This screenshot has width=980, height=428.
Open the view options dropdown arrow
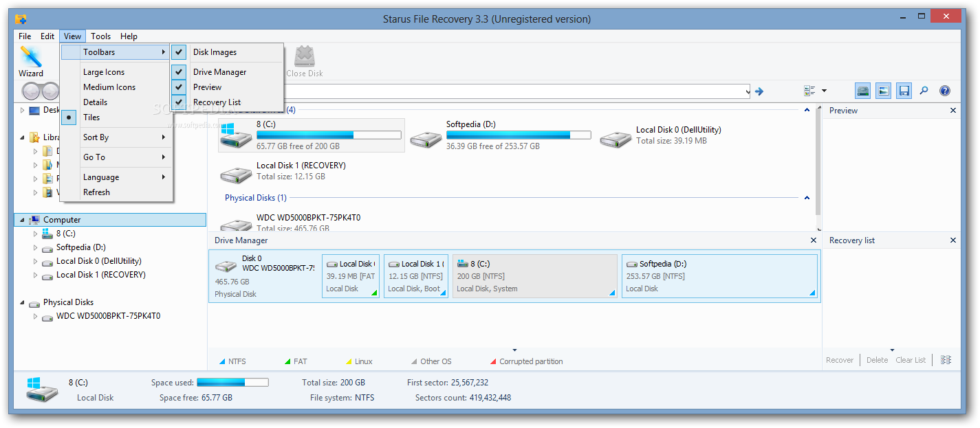click(x=824, y=91)
